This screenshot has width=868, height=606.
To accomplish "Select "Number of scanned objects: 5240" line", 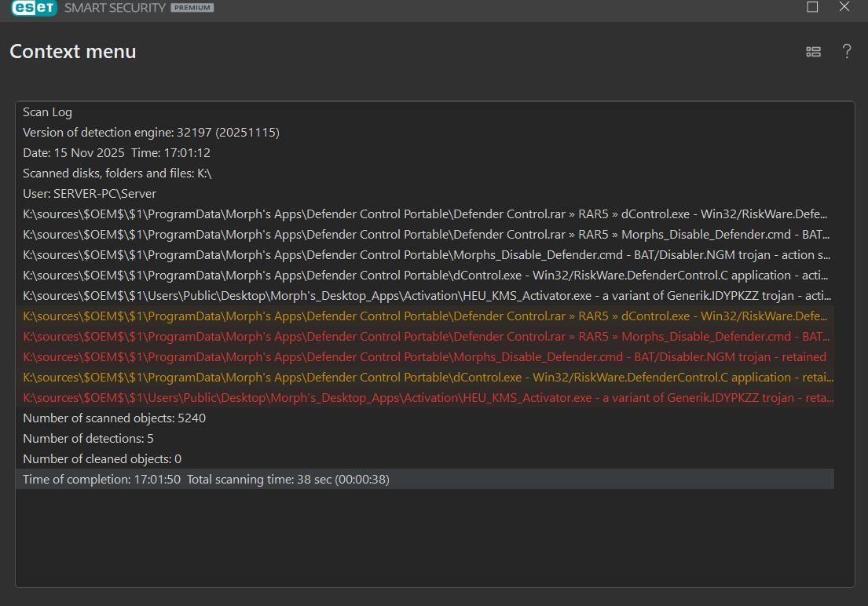I will point(114,418).
